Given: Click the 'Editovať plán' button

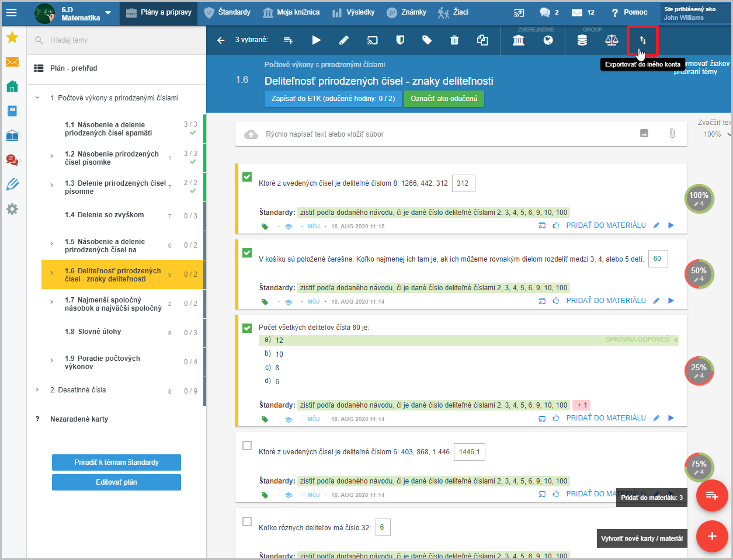Looking at the screenshot, I should pos(116,482).
